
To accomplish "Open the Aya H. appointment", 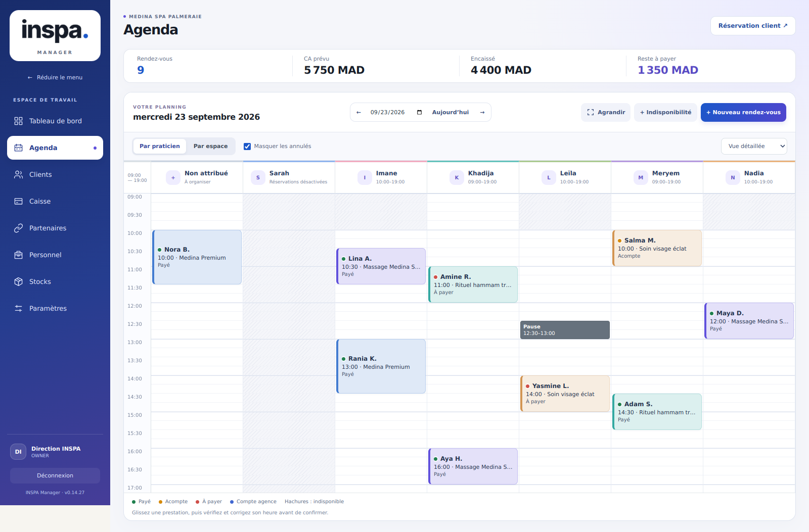I will [473, 466].
